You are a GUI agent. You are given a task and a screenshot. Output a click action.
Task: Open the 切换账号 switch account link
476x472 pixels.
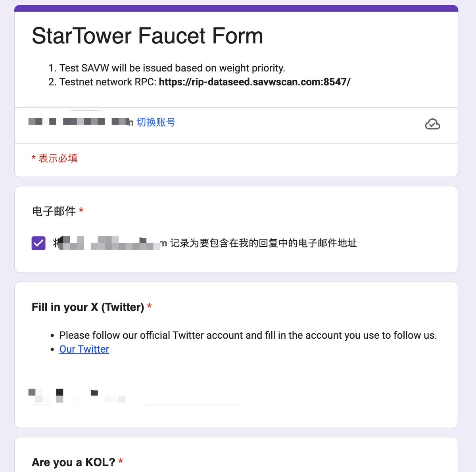pos(156,122)
